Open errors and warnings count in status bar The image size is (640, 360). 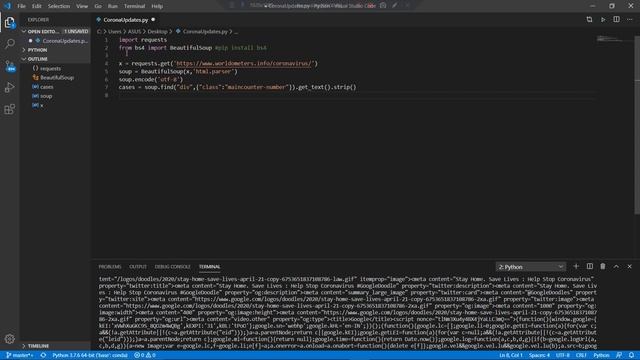coord(145,355)
